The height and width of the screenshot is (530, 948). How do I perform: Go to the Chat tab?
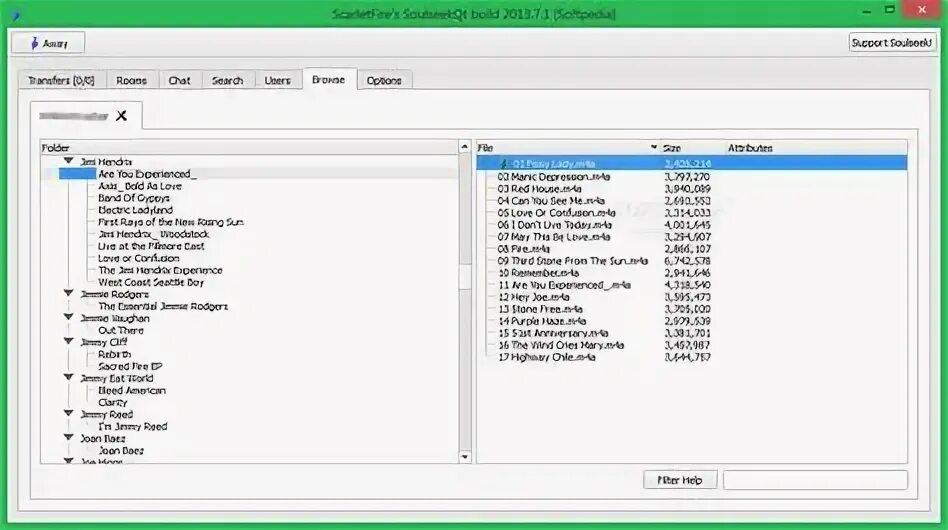[x=180, y=80]
